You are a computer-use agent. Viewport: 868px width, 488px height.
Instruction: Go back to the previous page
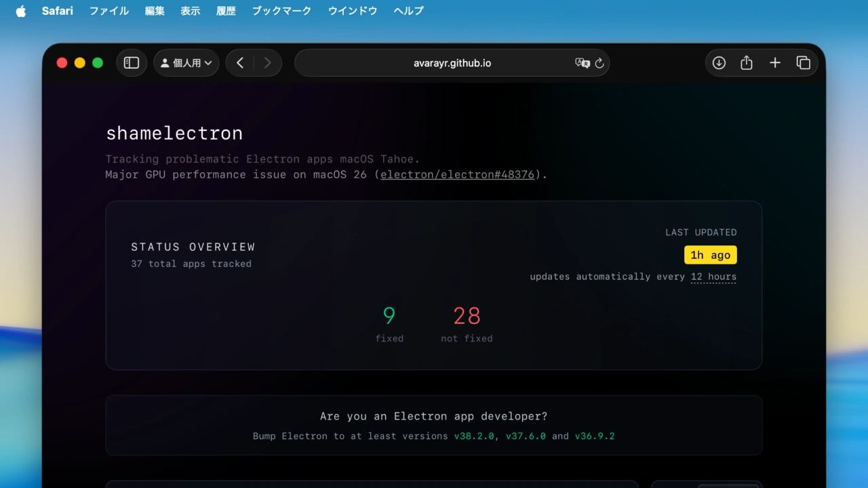click(239, 62)
